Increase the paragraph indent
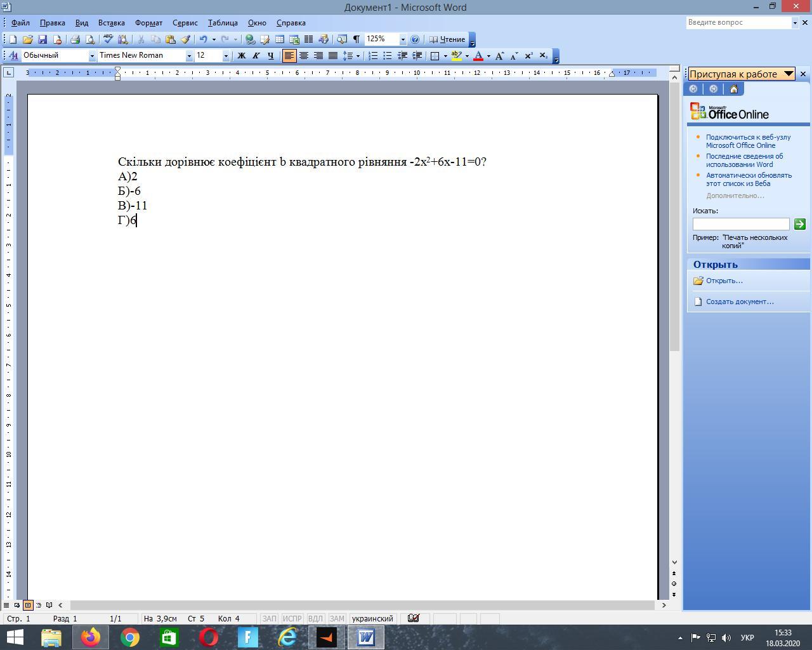The width and height of the screenshot is (812, 650). [417, 56]
